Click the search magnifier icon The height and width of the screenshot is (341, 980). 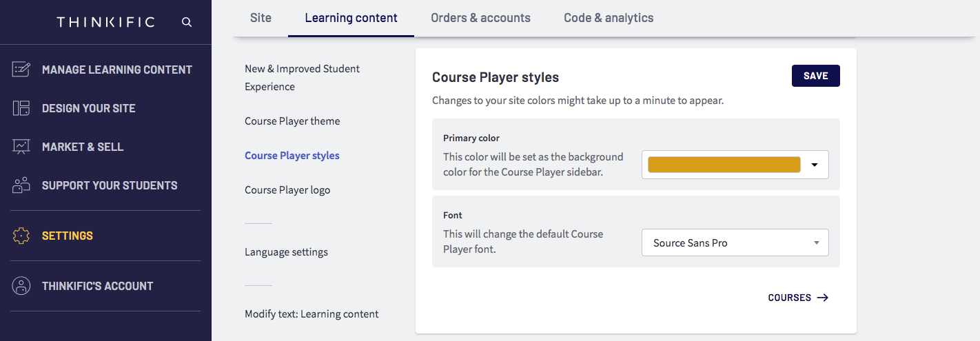pos(187,22)
